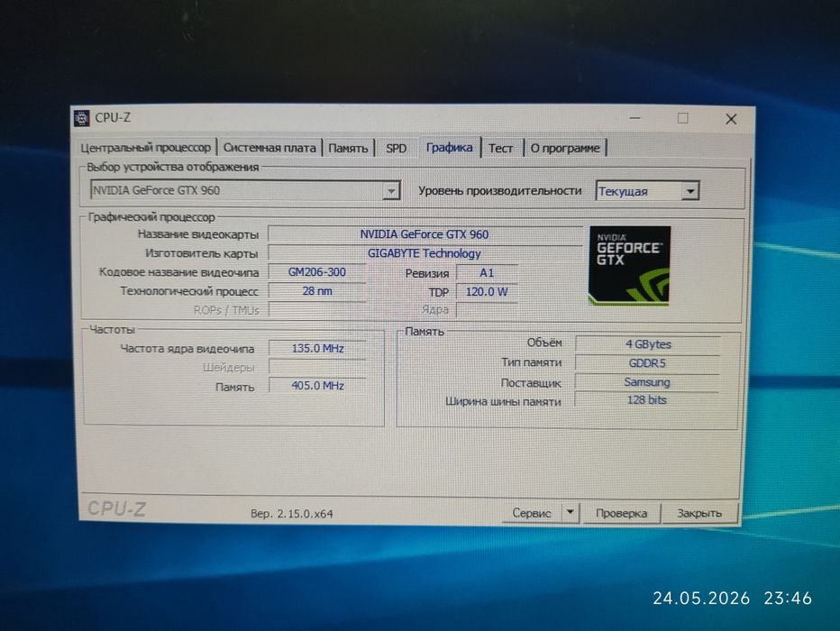Open the Центральный процессор tab
This screenshot has width=840, height=631.
tap(146, 147)
